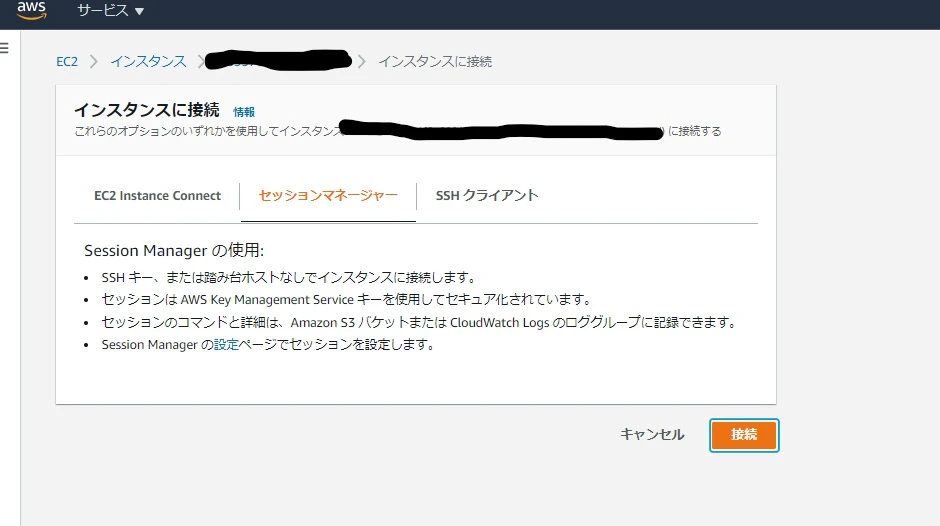
Task: Open the 設定 link for Session Manager
Action: pyautogui.click(x=226, y=344)
